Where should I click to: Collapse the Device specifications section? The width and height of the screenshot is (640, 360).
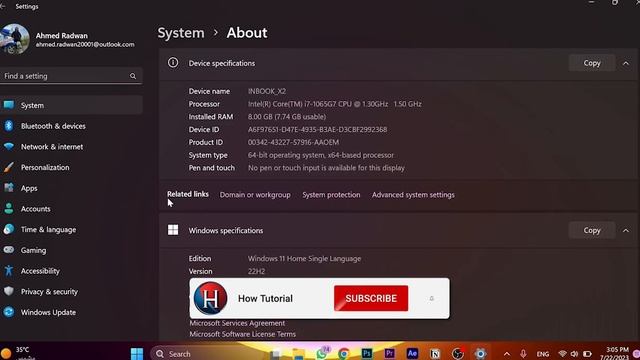(x=626, y=63)
